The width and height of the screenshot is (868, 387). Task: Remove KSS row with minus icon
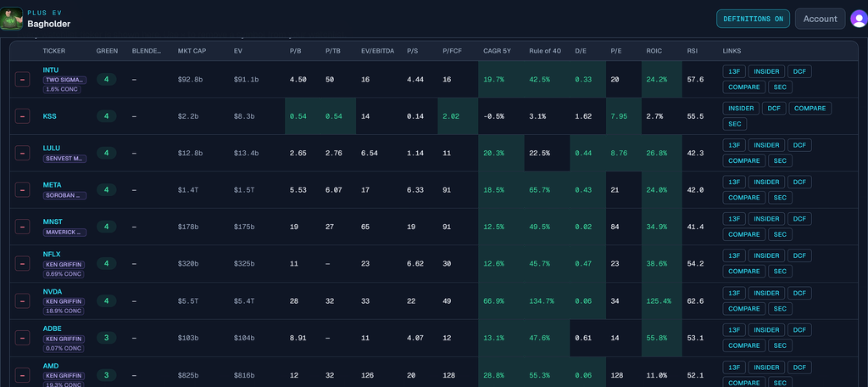pyautogui.click(x=22, y=116)
